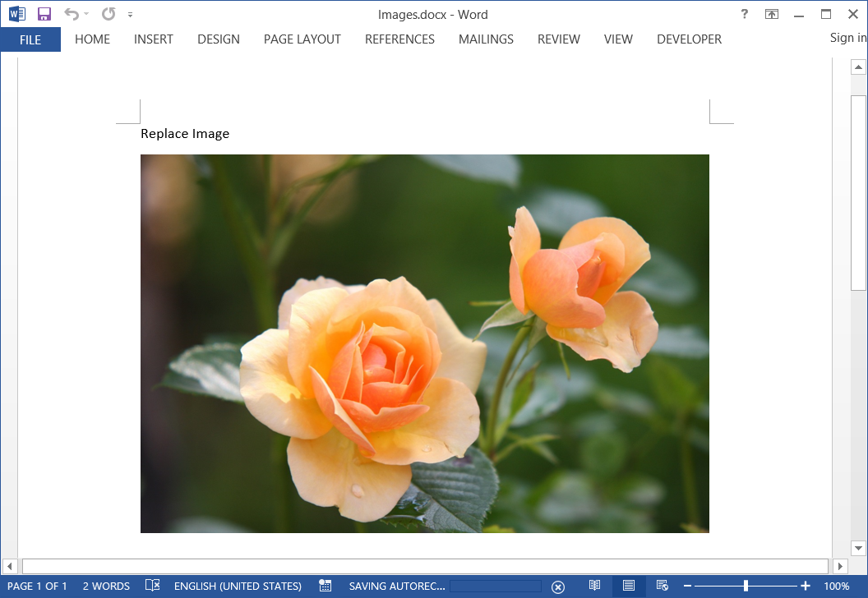This screenshot has height=598, width=868.
Task: Click the macro recording icon in status bar
Action: 325,586
